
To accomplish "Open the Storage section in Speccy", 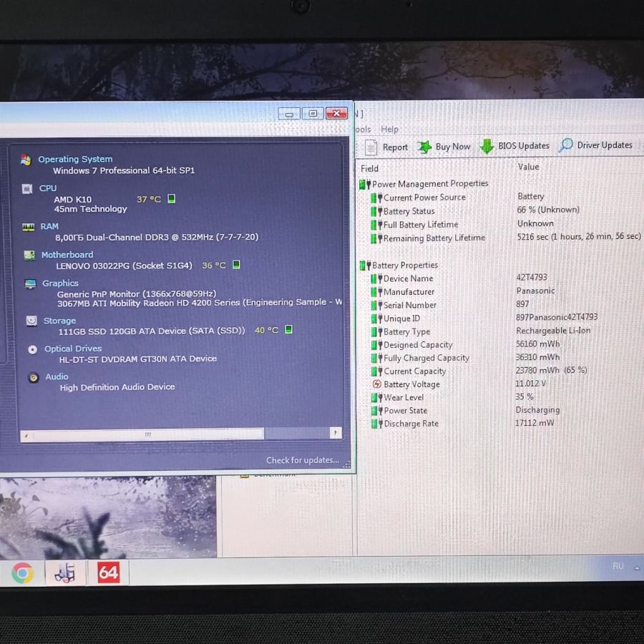I will pos(59,321).
